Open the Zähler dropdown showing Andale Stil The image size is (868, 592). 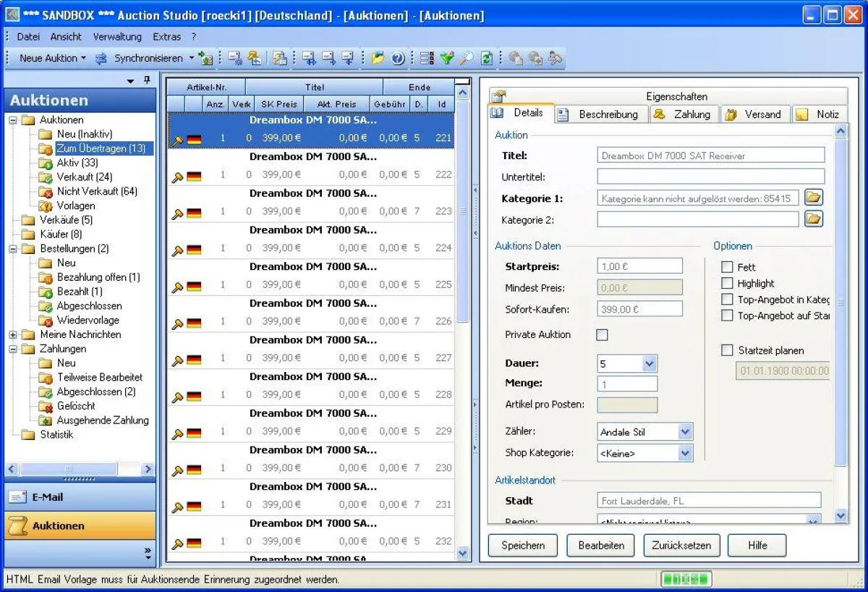685,432
